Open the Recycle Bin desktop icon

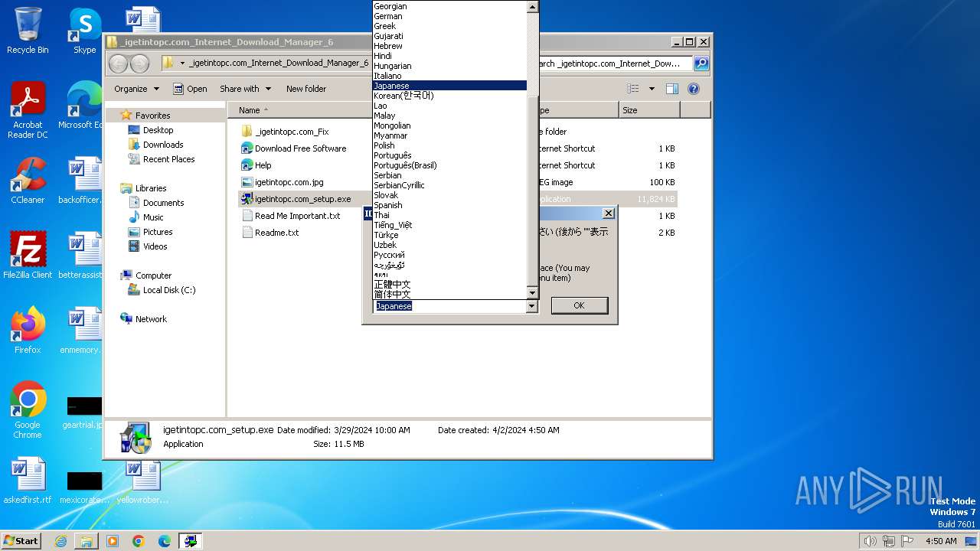tap(28, 31)
